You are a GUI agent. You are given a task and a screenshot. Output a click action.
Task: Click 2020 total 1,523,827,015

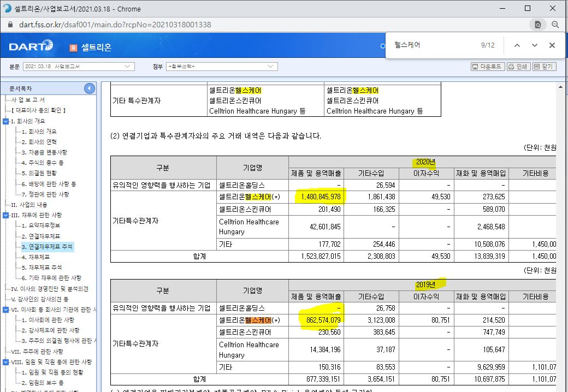[321, 256]
